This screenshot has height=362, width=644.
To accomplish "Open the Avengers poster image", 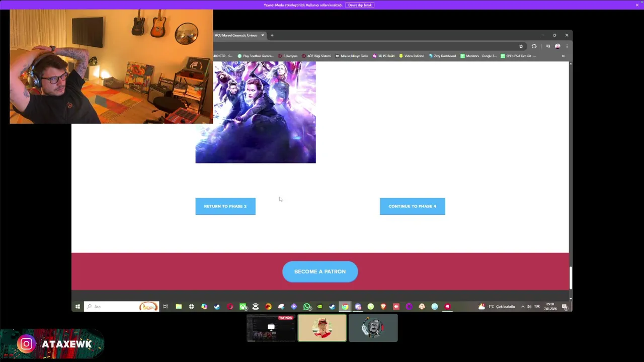I will (256, 112).
